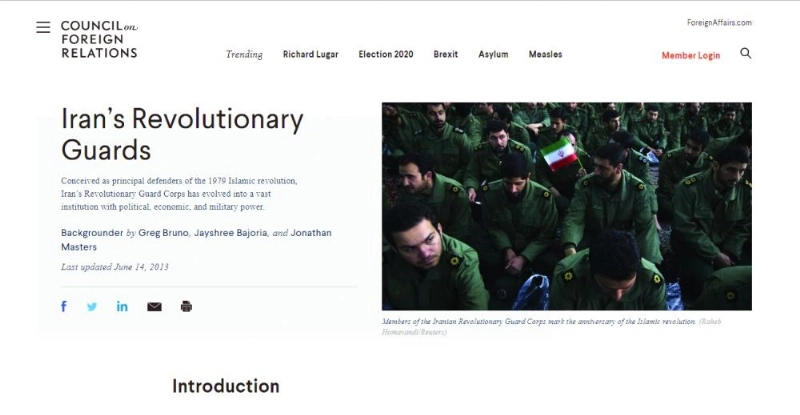Click the Backgrounder category link
800x415 pixels.
92,233
